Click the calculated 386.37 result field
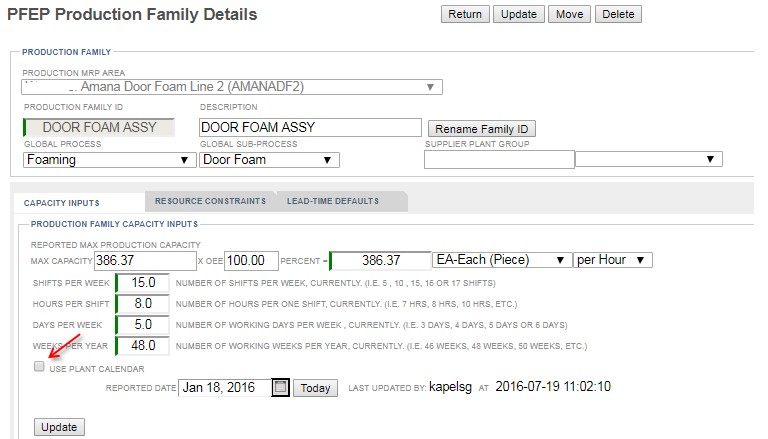Screen dimensions: 768x439 pyautogui.click(x=380, y=261)
